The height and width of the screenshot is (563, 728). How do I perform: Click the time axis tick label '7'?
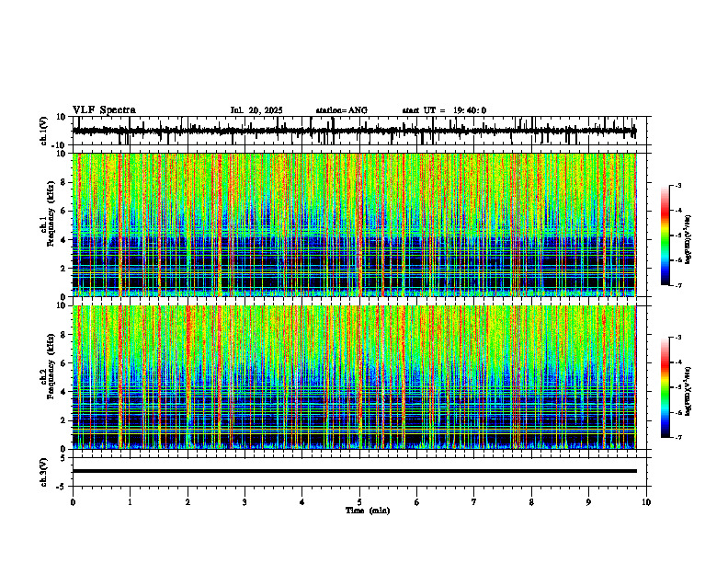tap(474, 502)
